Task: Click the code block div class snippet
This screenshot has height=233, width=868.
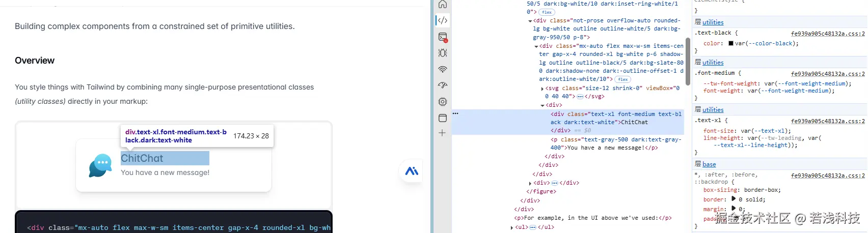Action: (x=179, y=227)
